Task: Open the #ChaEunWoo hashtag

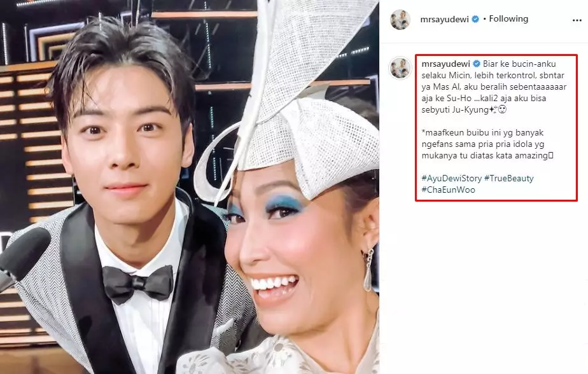Action: click(448, 190)
